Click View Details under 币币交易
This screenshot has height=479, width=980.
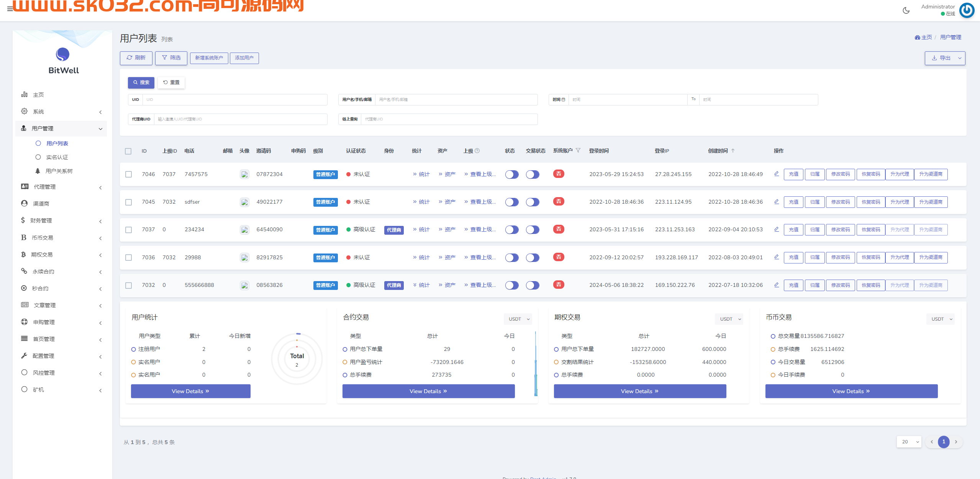(x=851, y=391)
